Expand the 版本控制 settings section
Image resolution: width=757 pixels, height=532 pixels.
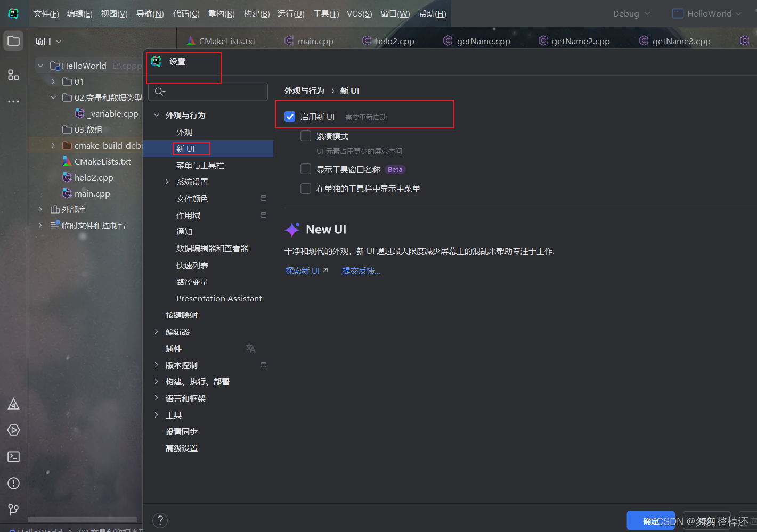pyautogui.click(x=157, y=365)
